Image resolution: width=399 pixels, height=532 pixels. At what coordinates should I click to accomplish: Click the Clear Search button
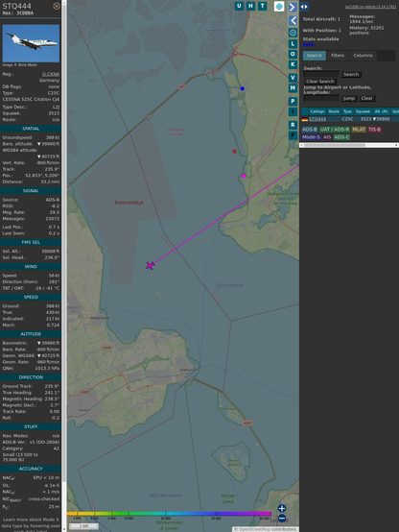pos(320,82)
